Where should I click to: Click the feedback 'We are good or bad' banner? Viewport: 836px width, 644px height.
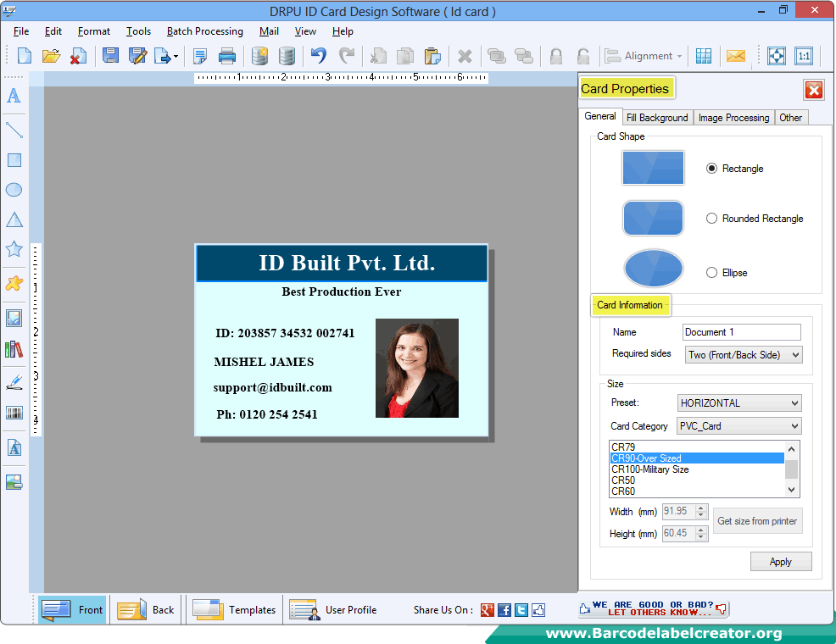[655, 608]
